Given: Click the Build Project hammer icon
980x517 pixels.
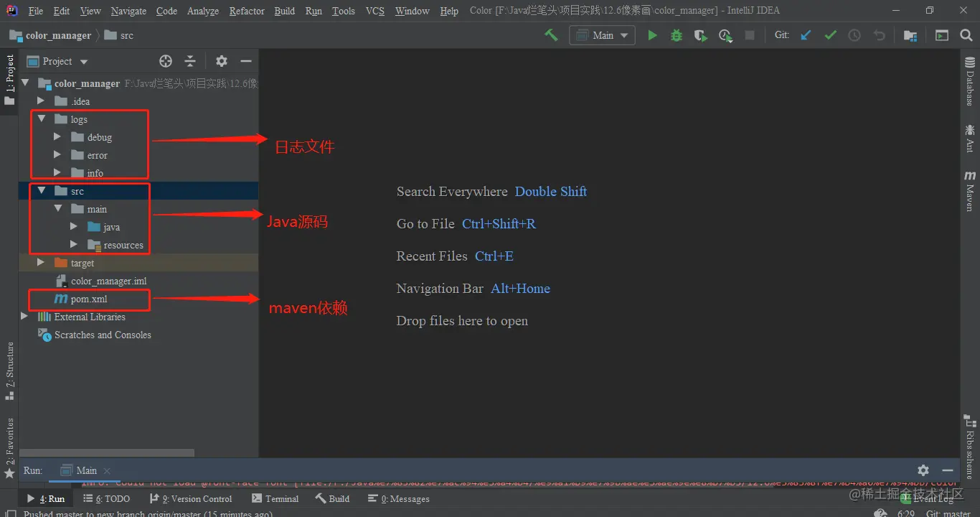Looking at the screenshot, I should 551,35.
